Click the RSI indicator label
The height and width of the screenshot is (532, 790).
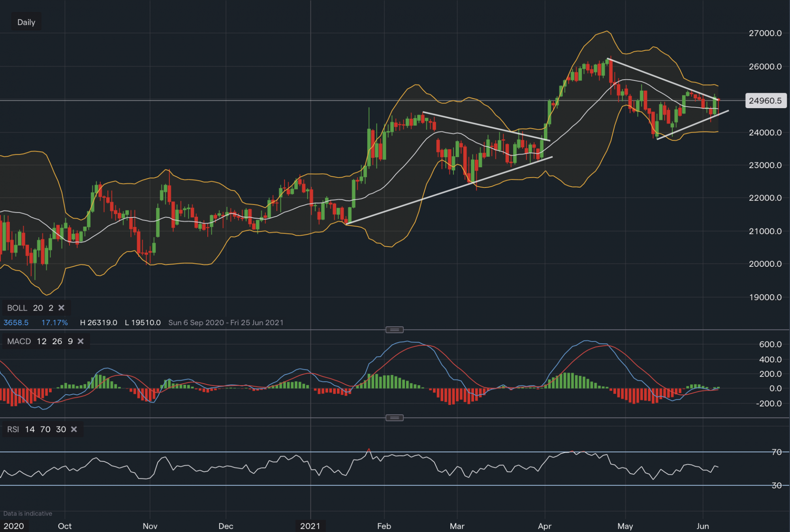tap(13, 429)
